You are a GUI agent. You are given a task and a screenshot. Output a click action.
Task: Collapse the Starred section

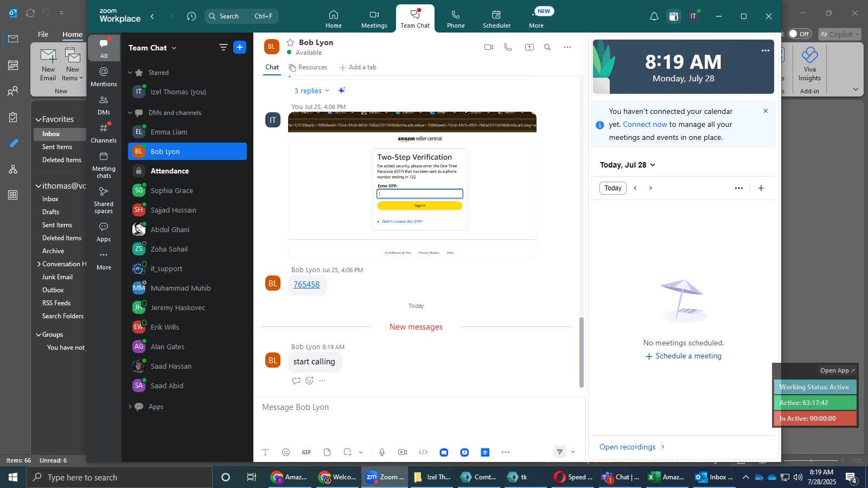click(x=130, y=73)
